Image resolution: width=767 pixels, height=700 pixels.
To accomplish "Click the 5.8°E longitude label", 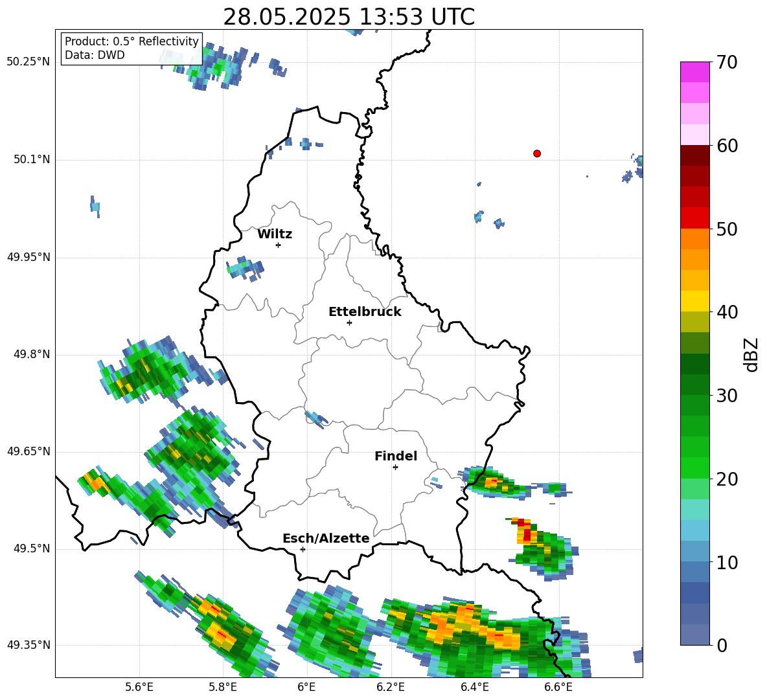I will 223,687.
